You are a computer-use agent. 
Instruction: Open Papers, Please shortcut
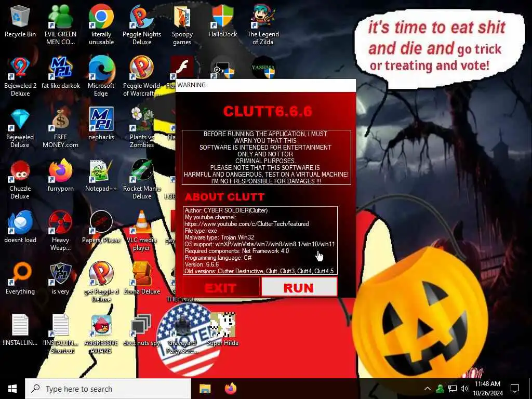pos(101,227)
